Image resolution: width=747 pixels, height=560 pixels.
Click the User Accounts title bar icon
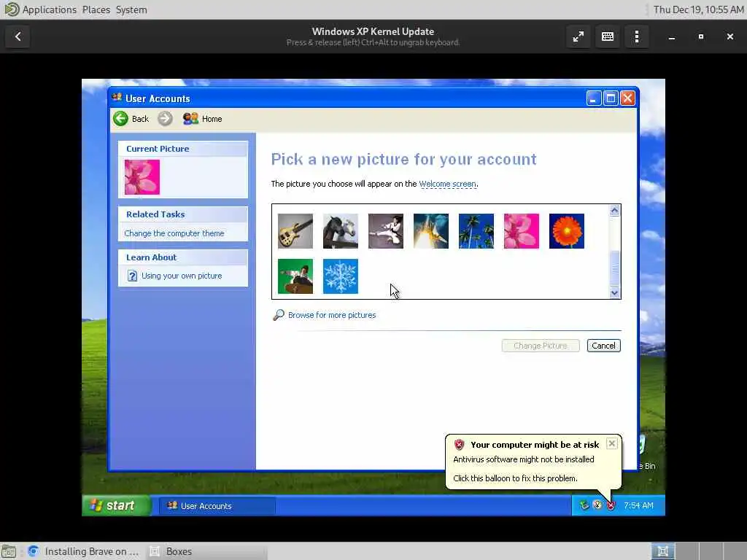tap(117, 98)
